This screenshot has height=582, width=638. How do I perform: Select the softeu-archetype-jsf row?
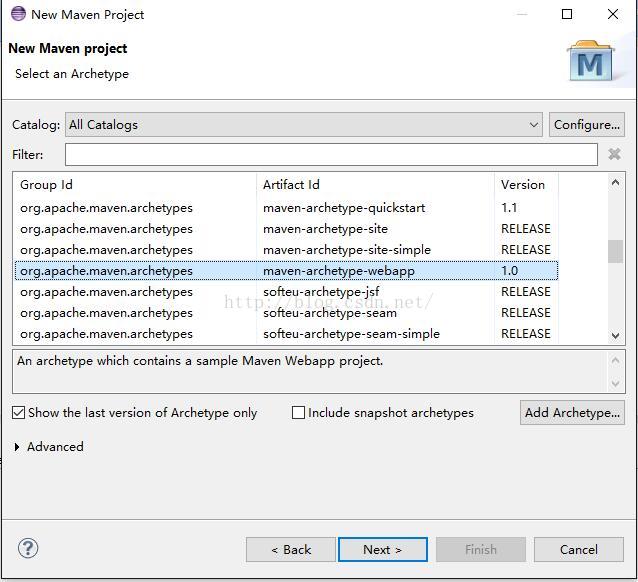coord(286,292)
